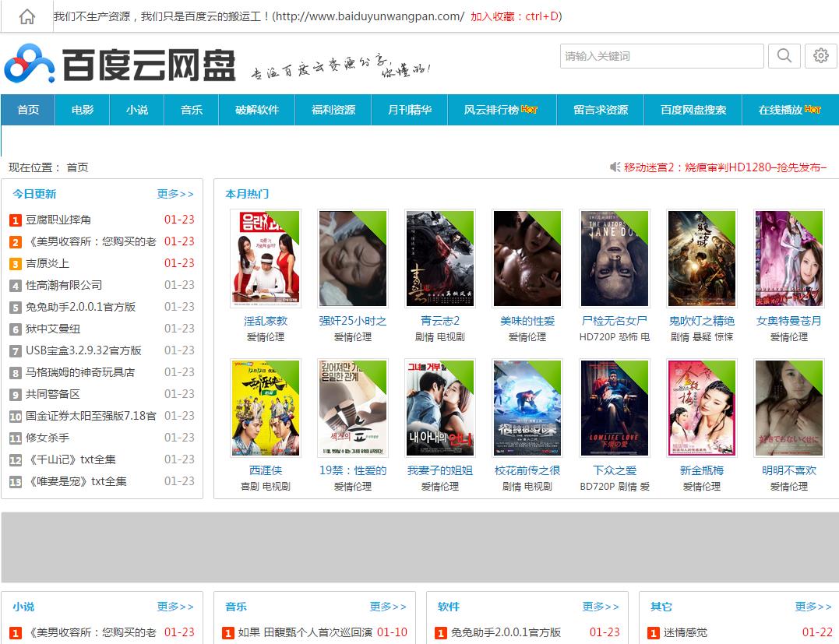Open the 鬼吹灯之精绝 title link
Screen dimensions: 839x644
point(701,321)
